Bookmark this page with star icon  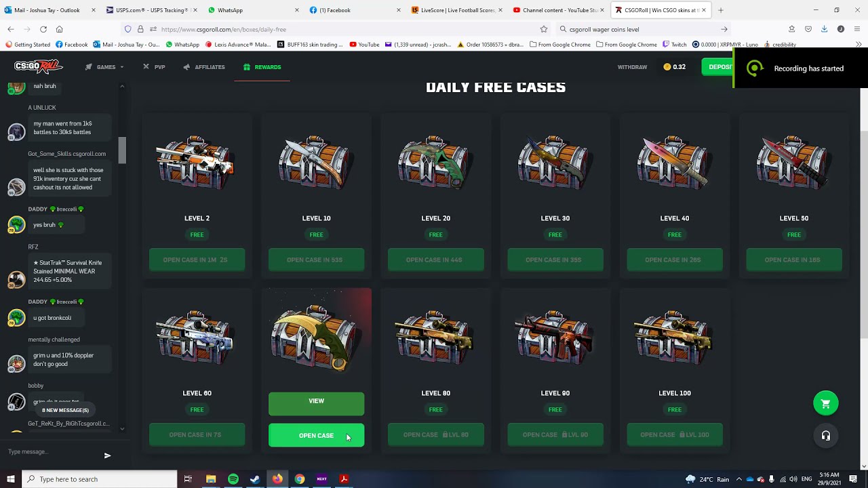coord(544,29)
